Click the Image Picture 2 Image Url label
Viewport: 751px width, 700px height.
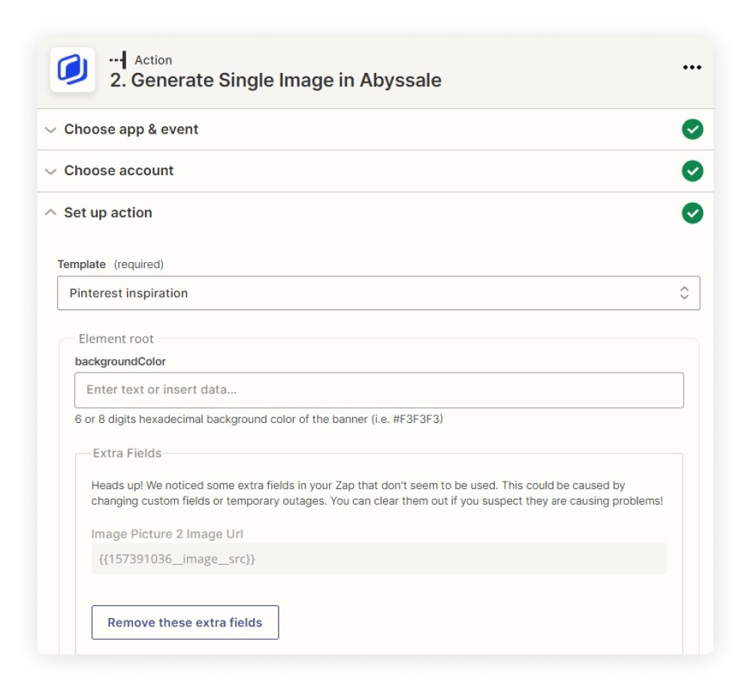click(x=167, y=534)
